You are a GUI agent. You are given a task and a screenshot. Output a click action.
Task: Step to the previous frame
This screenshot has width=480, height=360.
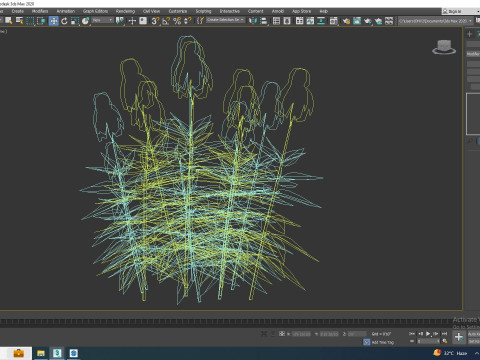click(x=420, y=334)
